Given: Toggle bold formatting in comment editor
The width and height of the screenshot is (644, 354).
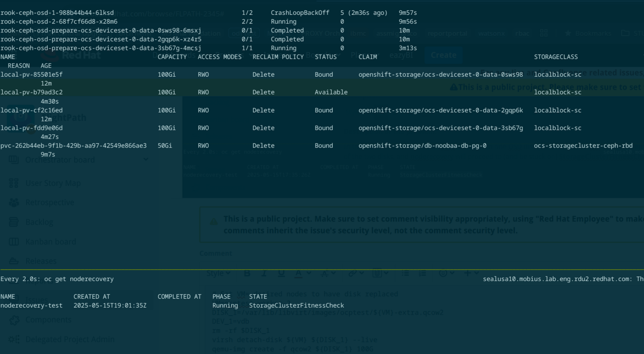Looking at the screenshot, I should pos(247,273).
